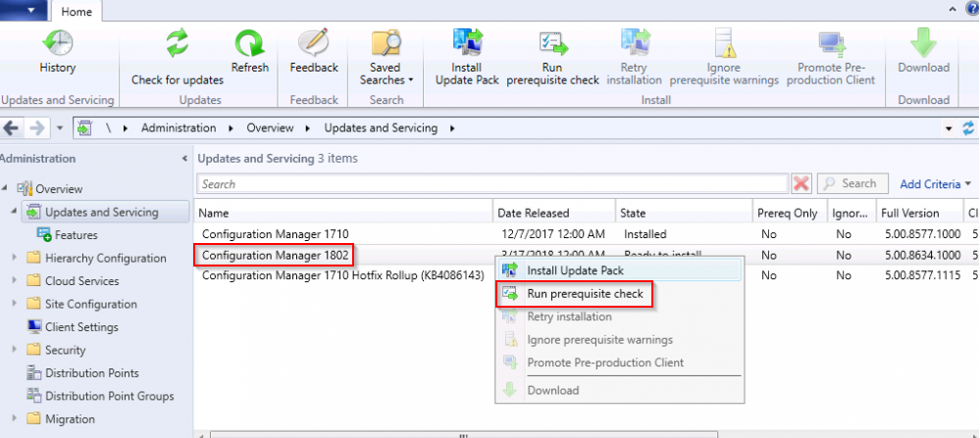The height and width of the screenshot is (438, 980).
Task: Choose Retry installation in the context menu
Action: coord(619,316)
